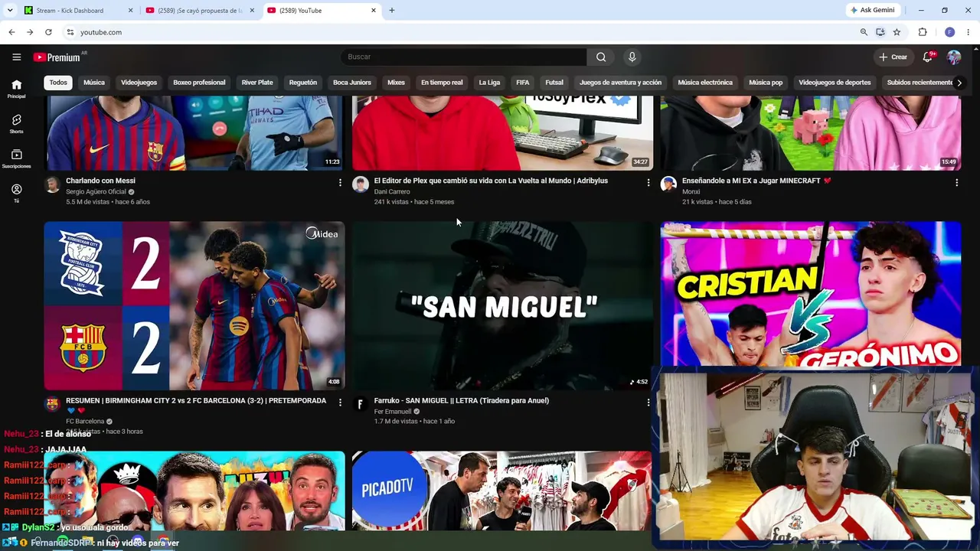Viewport: 980px width, 551px height.
Task: Open the browser extensions menu
Action: click(x=923, y=32)
